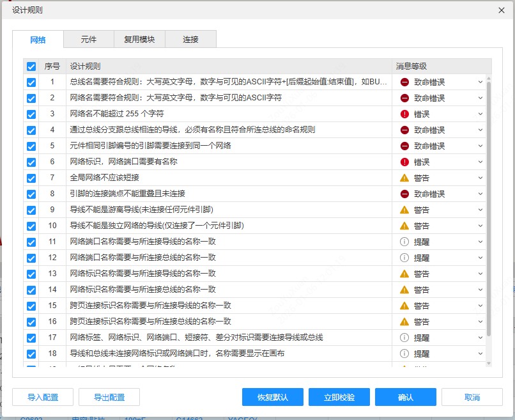
Task: Disable rule 10 about single-pin nets
Action: (31, 226)
